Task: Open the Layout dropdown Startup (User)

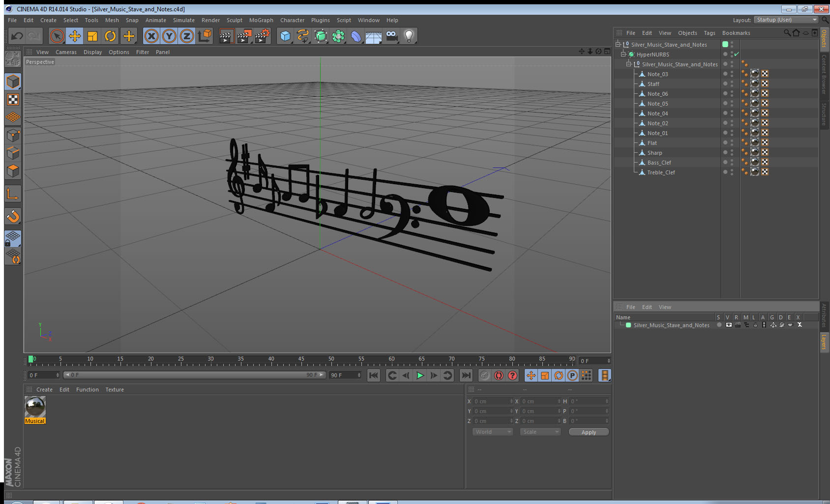Action: point(786,20)
